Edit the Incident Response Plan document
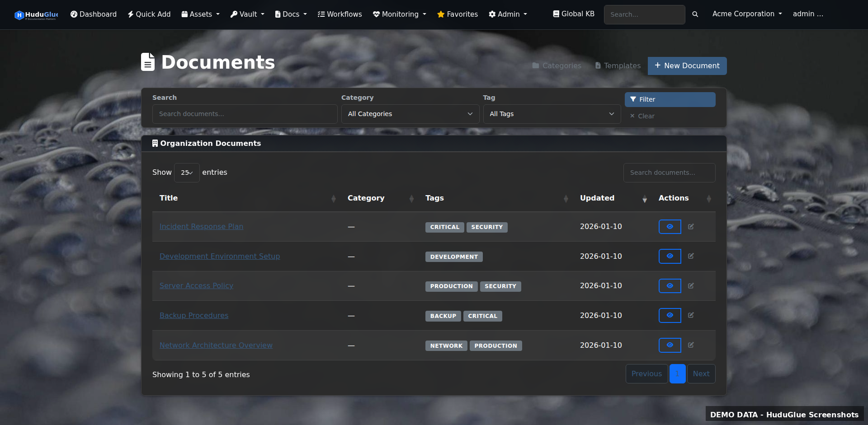868x425 pixels. [x=691, y=227]
